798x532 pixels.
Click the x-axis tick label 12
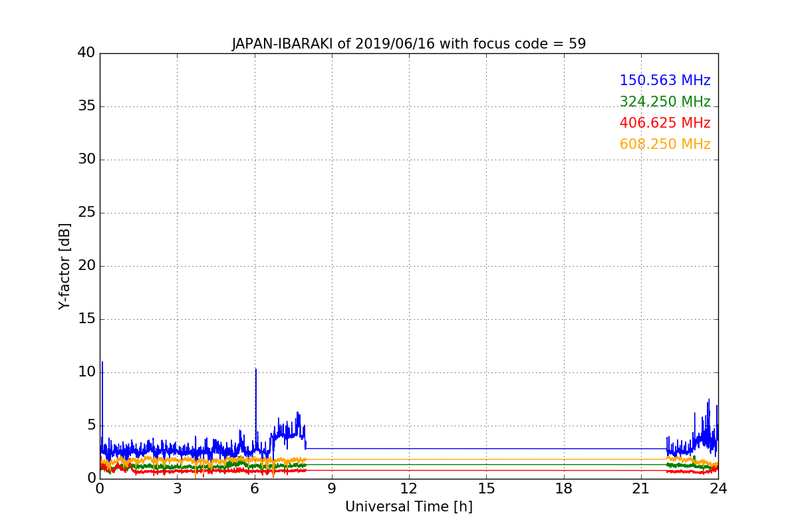click(409, 489)
